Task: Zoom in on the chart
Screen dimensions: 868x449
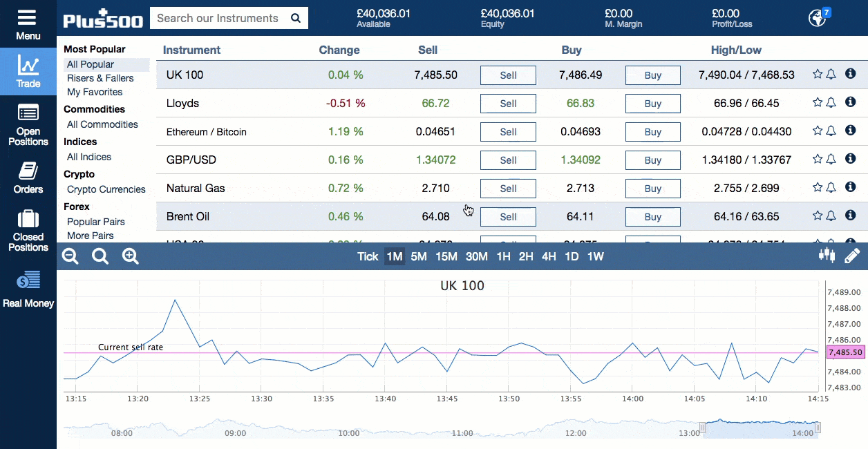Action: tap(130, 256)
